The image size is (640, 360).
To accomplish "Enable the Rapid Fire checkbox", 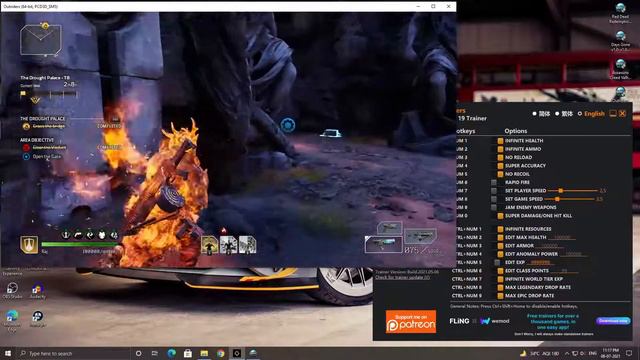I will (x=494, y=182).
